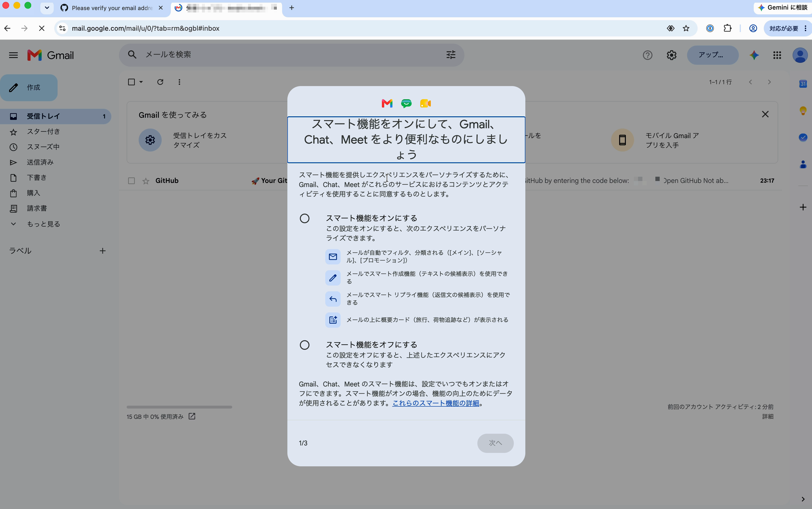Open the tab search dropdown in Chrome
The width and height of the screenshot is (812, 509).
tap(47, 8)
